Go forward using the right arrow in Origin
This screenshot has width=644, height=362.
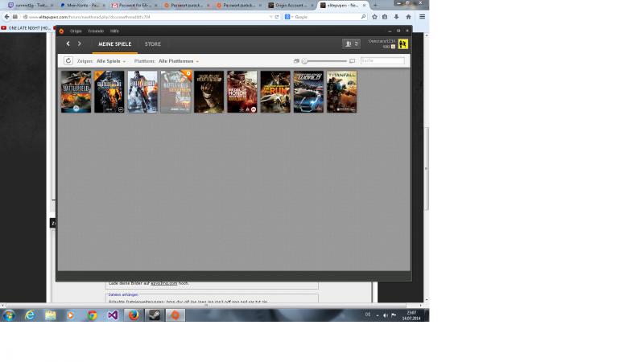(x=79, y=43)
